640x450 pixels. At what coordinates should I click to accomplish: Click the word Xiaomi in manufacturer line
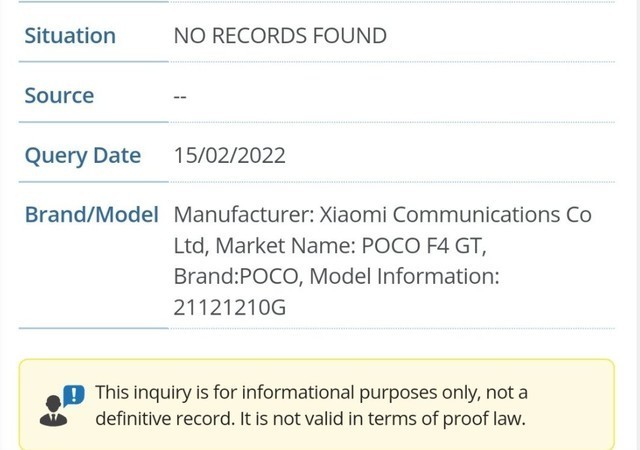point(354,215)
